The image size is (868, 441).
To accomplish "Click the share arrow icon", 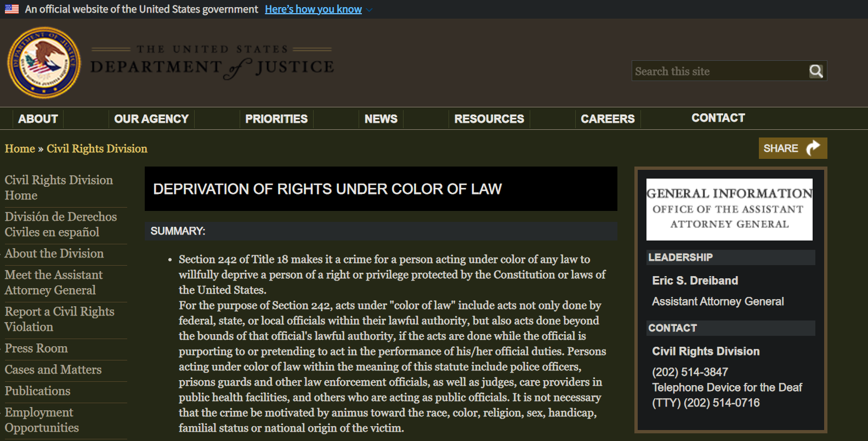I will point(813,148).
